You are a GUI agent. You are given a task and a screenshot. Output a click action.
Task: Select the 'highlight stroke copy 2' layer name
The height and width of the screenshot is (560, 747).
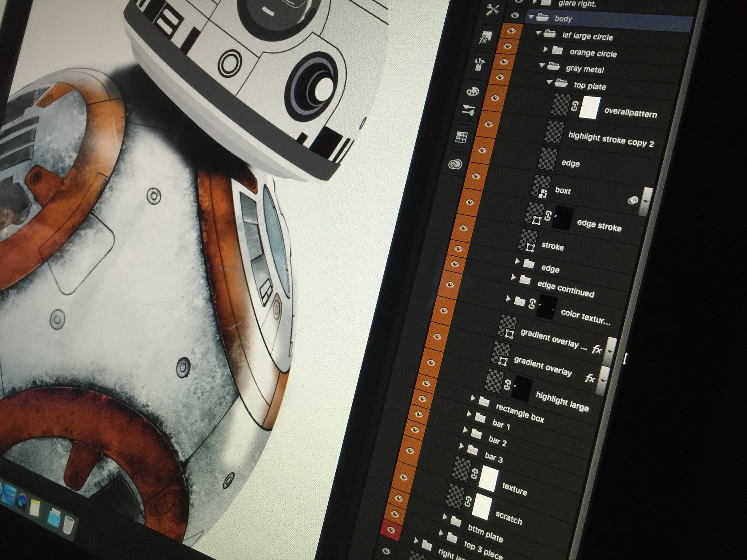click(611, 140)
